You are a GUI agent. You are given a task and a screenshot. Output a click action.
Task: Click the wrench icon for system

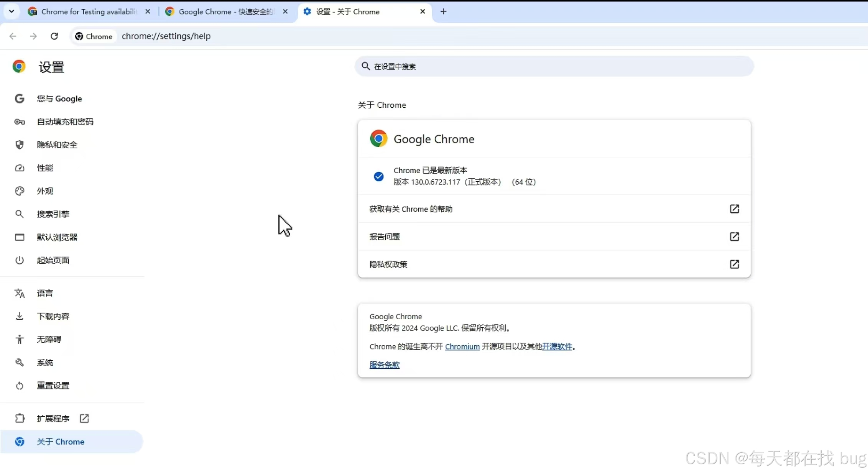[x=20, y=363]
